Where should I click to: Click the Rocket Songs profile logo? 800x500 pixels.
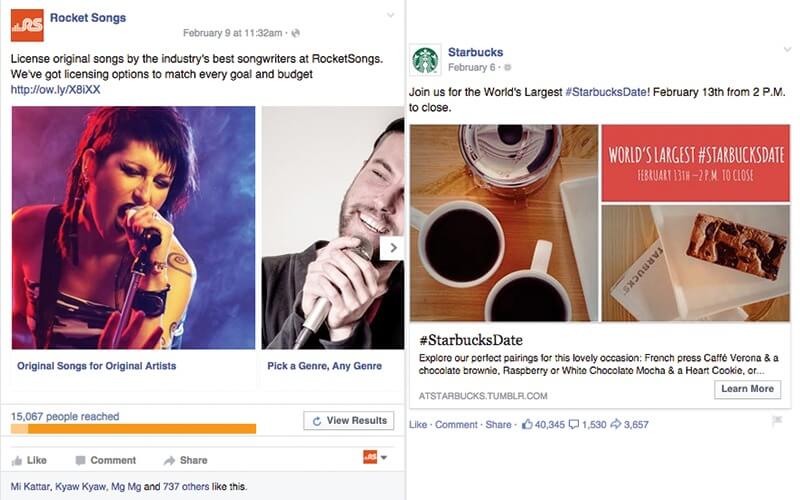click(x=27, y=25)
